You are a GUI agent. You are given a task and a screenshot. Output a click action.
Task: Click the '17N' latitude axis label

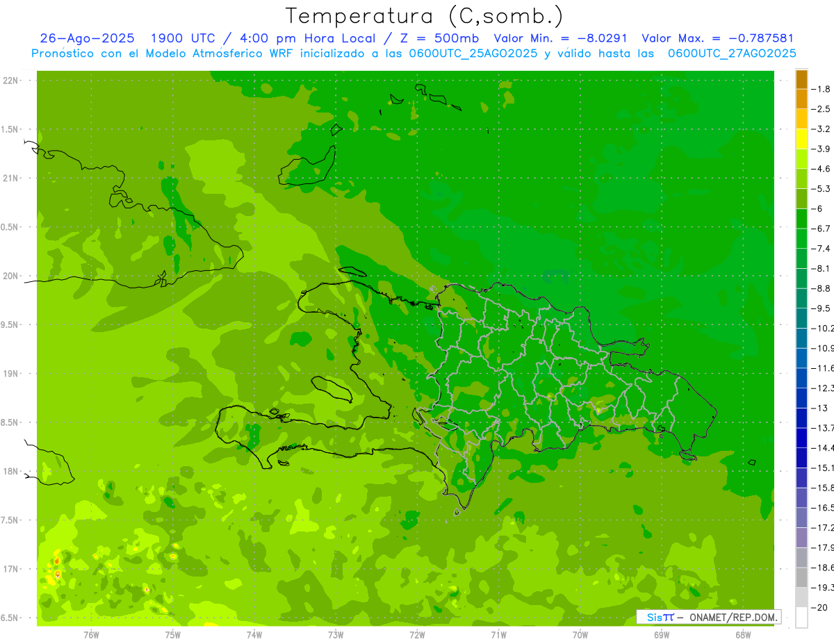pos(12,569)
